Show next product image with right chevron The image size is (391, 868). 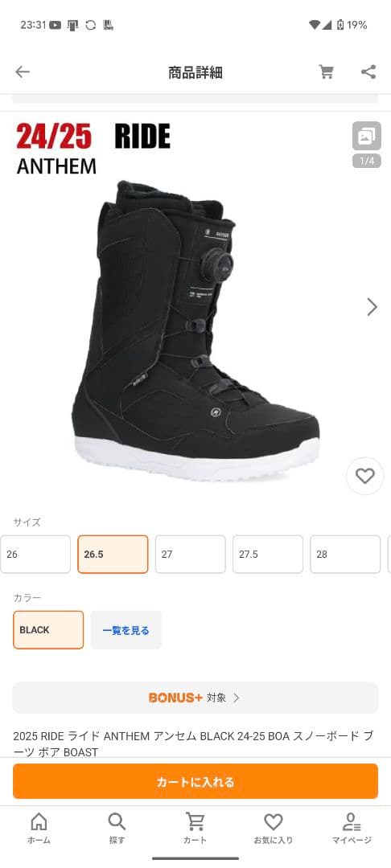372,307
